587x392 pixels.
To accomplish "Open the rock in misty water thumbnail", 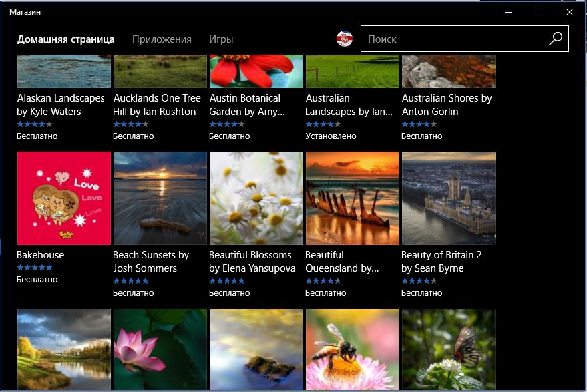I will pos(256,349).
